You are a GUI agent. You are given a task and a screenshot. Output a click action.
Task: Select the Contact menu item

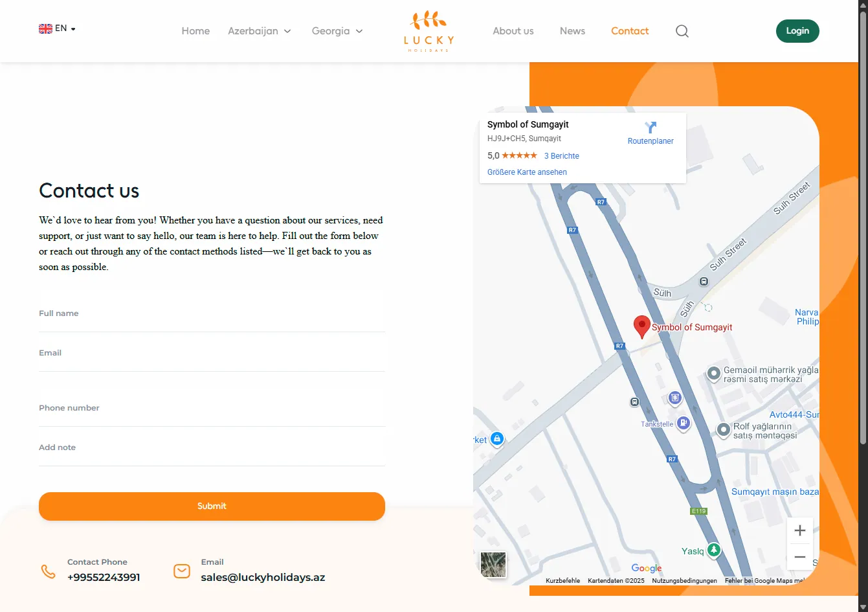click(x=630, y=31)
